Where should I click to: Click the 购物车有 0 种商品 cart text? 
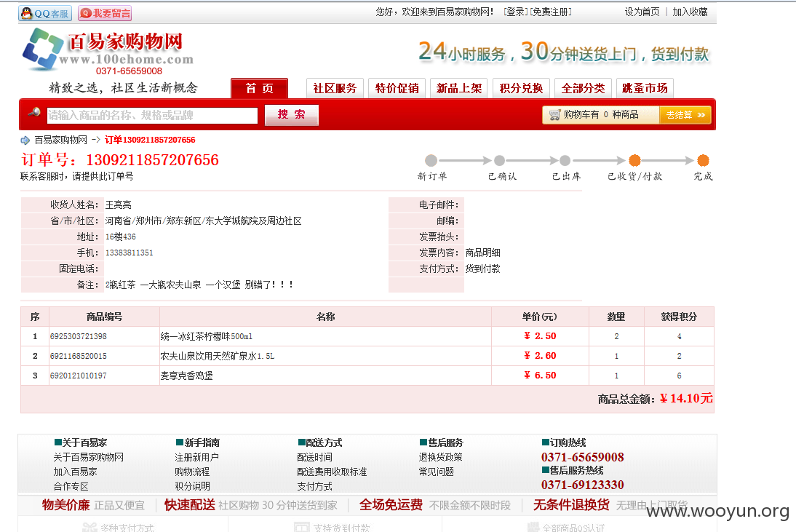601,115
